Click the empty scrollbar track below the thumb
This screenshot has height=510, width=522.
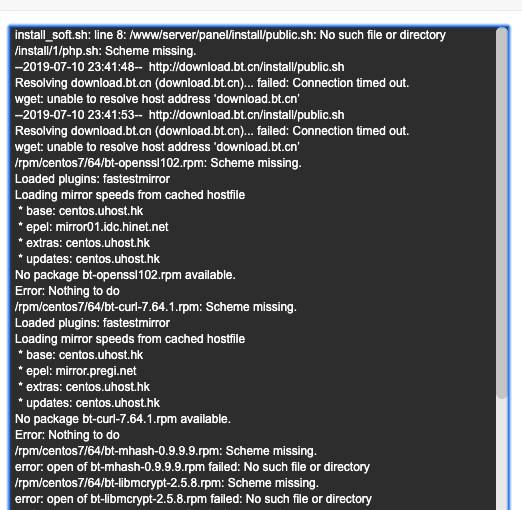coord(502,454)
